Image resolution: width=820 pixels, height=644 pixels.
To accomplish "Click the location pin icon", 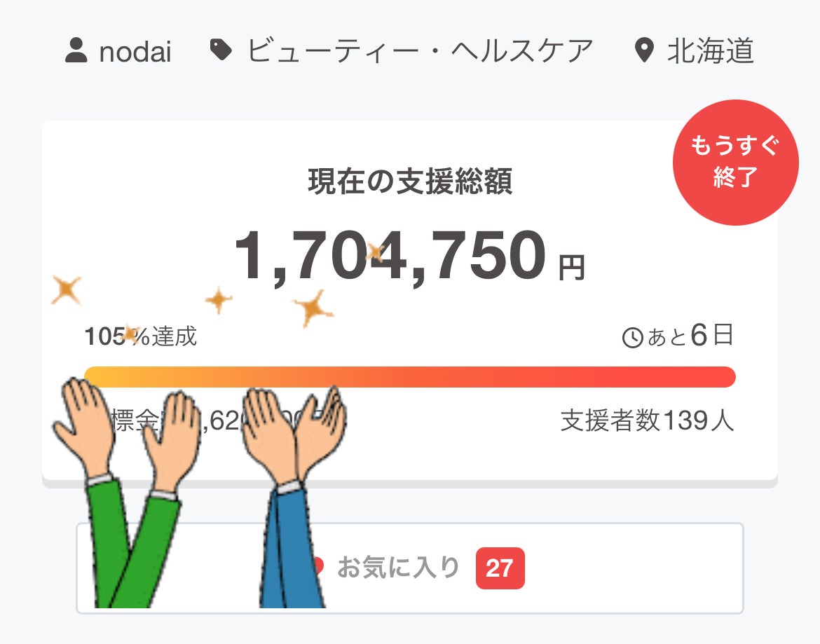I will click(643, 51).
